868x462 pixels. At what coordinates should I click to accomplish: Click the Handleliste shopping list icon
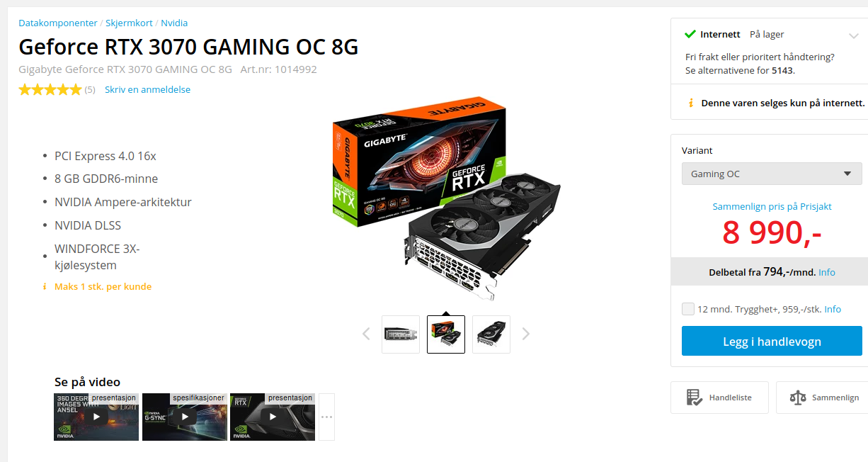[694, 398]
